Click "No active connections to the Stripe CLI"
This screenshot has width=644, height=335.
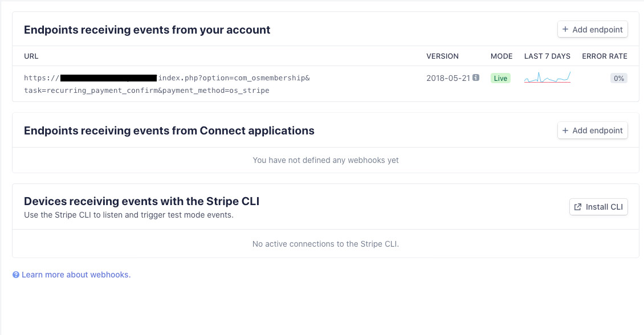(325, 244)
